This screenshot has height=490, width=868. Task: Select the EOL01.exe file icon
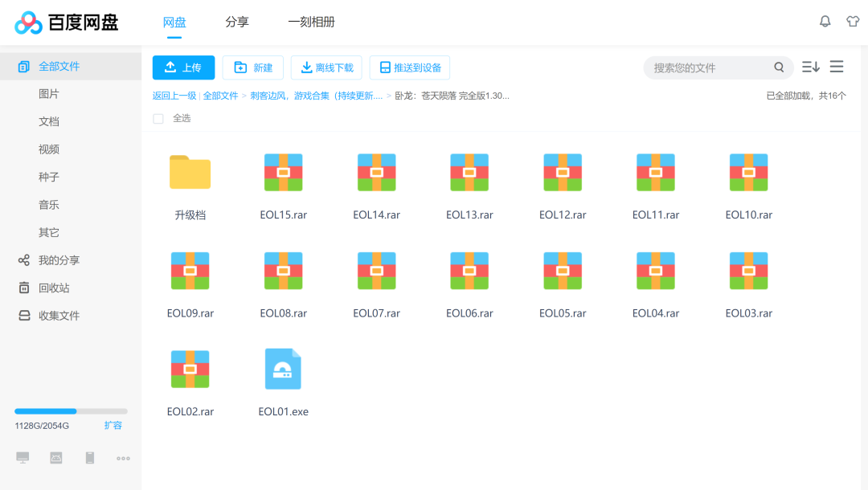pyautogui.click(x=283, y=369)
